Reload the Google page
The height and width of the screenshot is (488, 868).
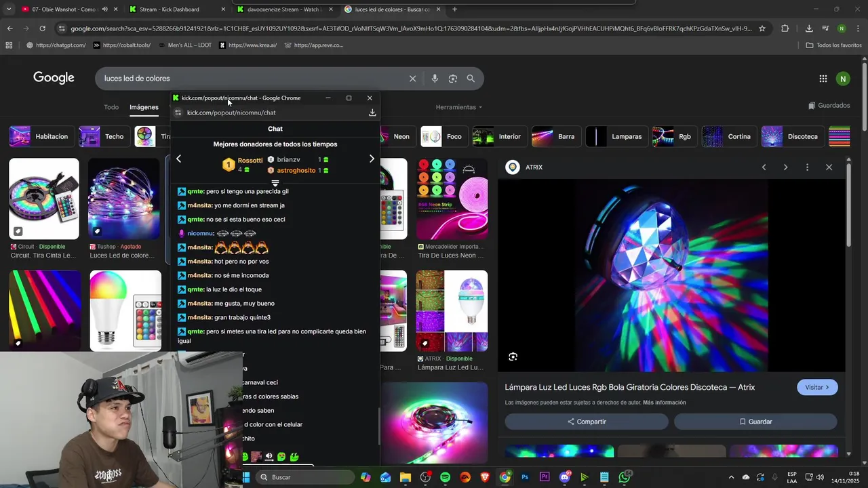pos(42,28)
